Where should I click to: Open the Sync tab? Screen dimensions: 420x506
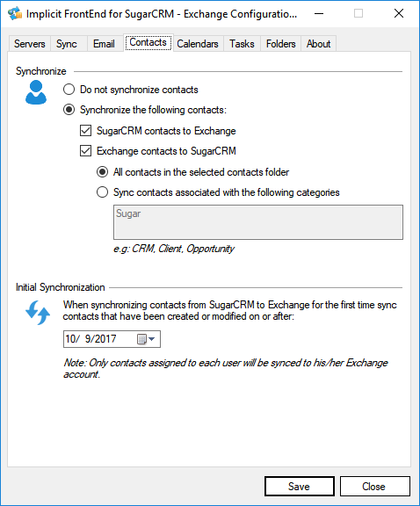coord(67,44)
